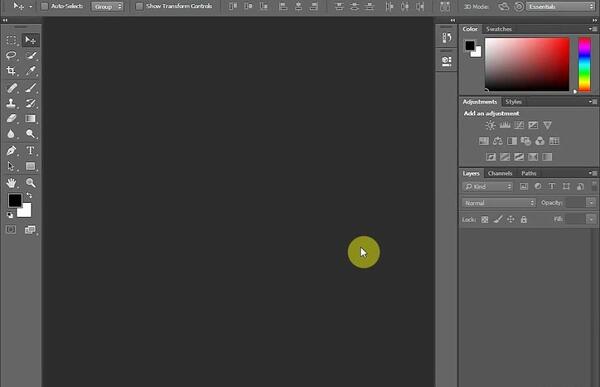600x387 pixels.
Task: Switch to the Swatches tab
Action: click(x=499, y=29)
